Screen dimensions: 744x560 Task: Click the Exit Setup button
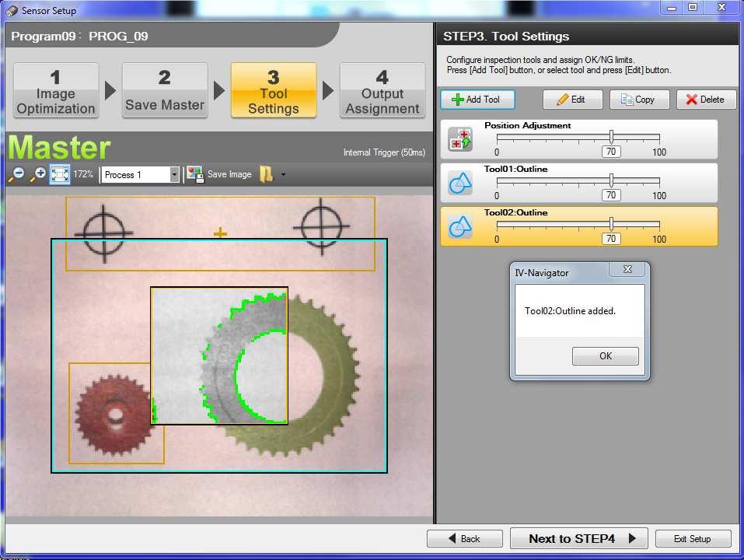[693, 539]
